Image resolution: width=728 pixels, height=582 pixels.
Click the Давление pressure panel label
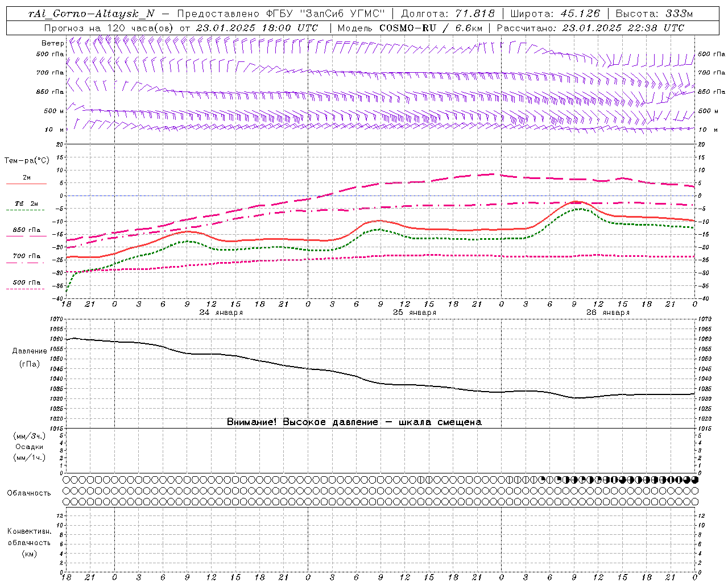pos(30,351)
